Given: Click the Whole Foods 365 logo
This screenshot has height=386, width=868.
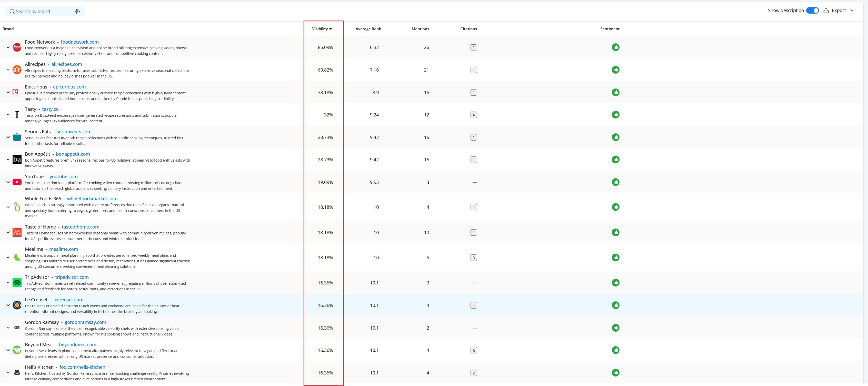Looking at the screenshot, I should (x=17, y=207).
